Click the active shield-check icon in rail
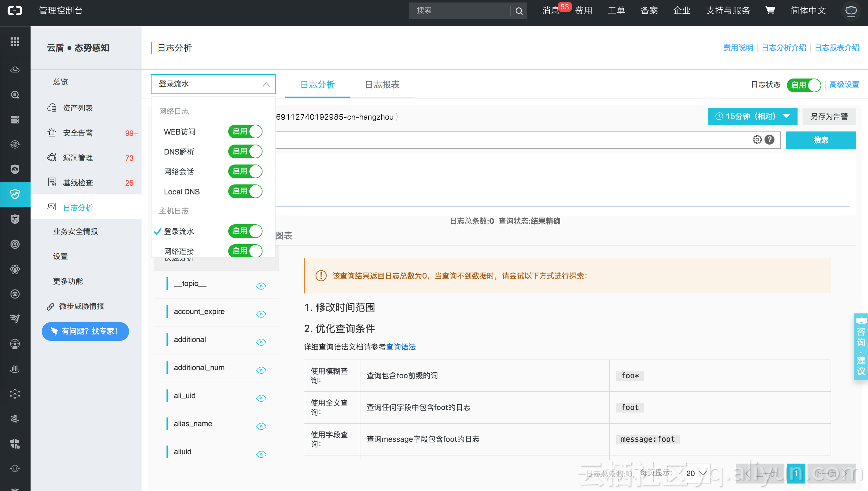This screenshot has width=868, height=491. coord(15,194)
